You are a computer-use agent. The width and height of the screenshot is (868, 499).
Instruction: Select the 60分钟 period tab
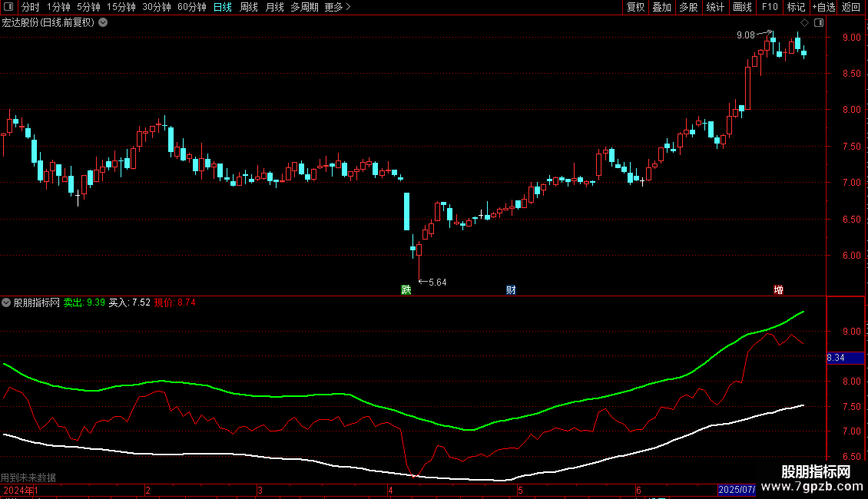pos(192,7)
